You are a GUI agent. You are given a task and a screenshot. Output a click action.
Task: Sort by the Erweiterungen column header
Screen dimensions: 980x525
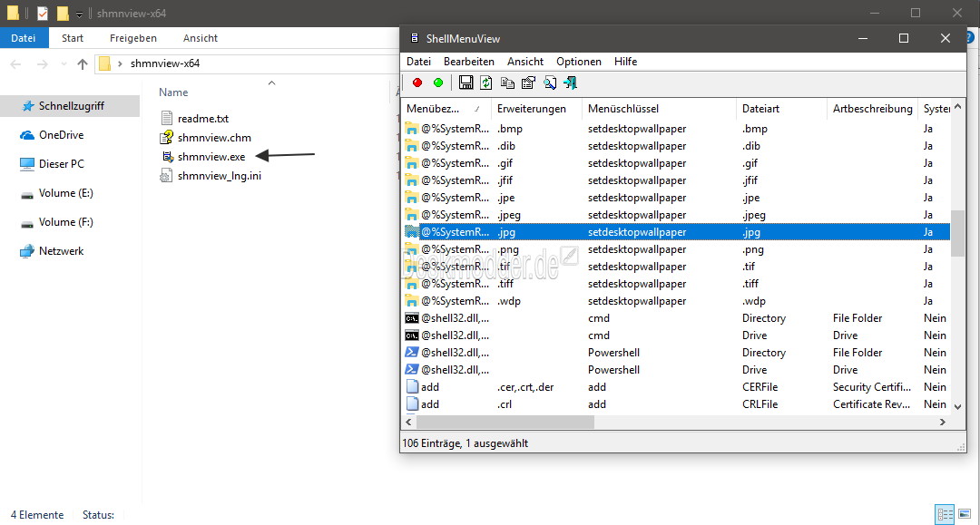[x=536, y=109]
